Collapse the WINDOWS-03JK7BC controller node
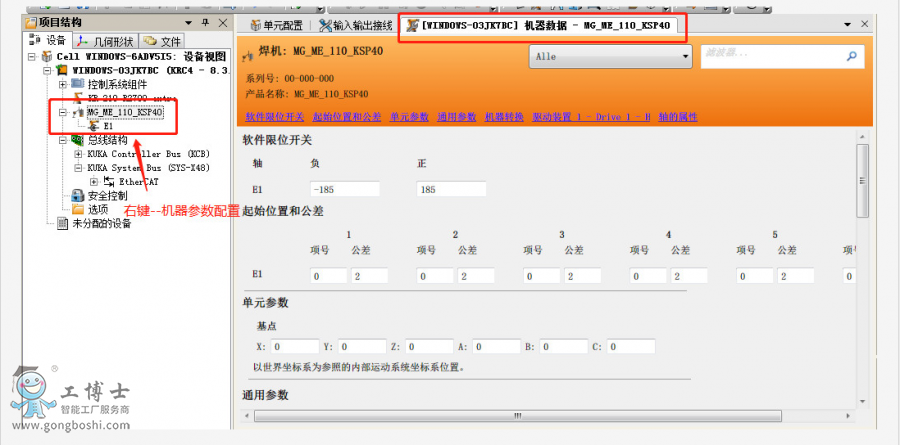The height and width of the screenshot is (445, 900). point(48,70)
